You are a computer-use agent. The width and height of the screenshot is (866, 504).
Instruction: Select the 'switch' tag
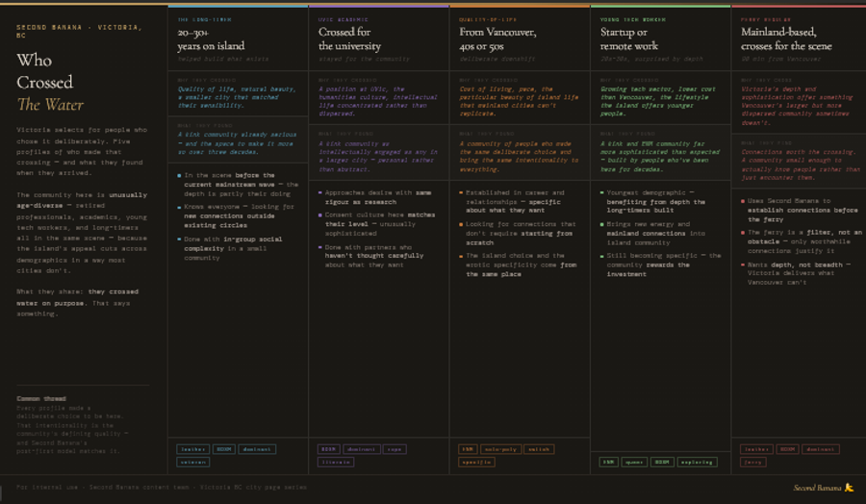coord(539,449)
